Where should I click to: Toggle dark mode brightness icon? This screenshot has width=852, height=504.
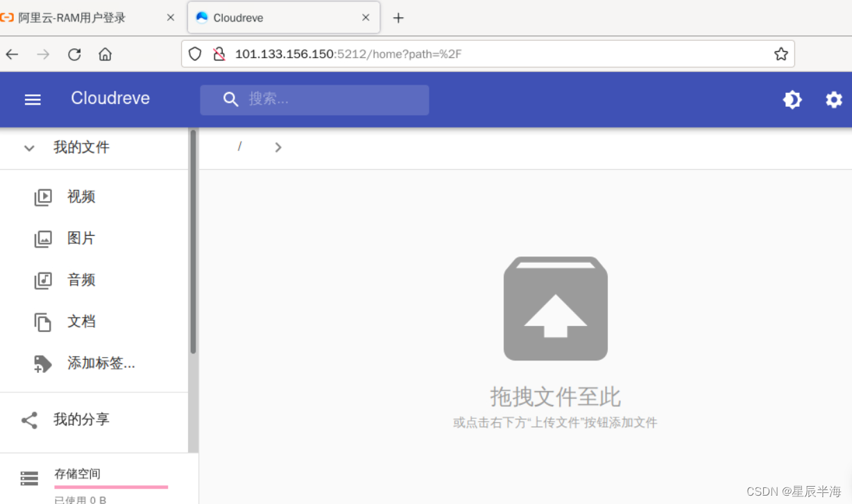tap(792, 100)
